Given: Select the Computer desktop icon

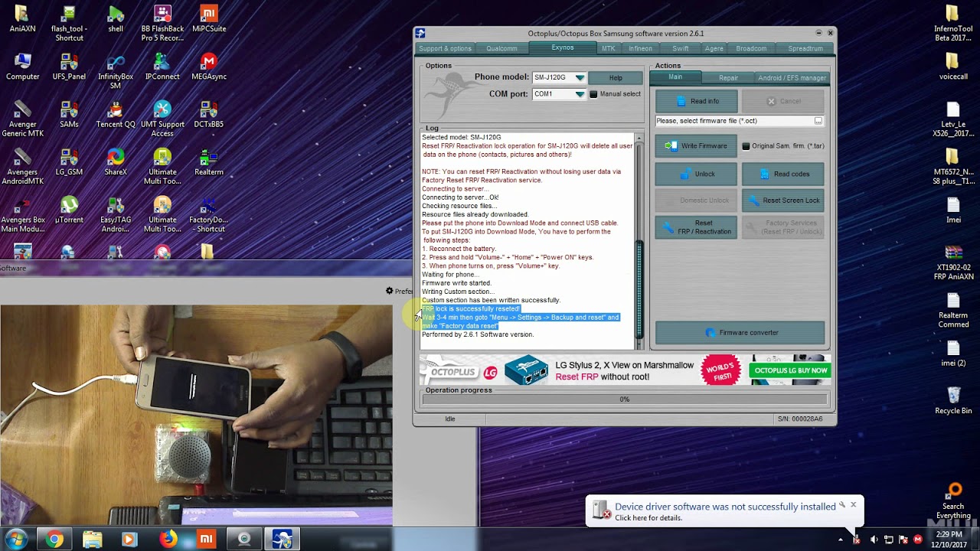Looking at the screenshot, I should (x=22, y=67).
